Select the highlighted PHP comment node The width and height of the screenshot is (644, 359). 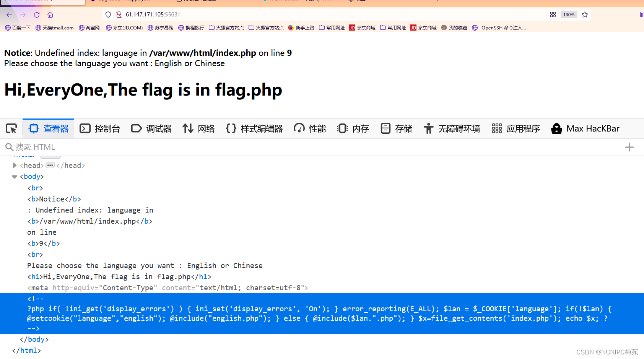coord(322,314)
